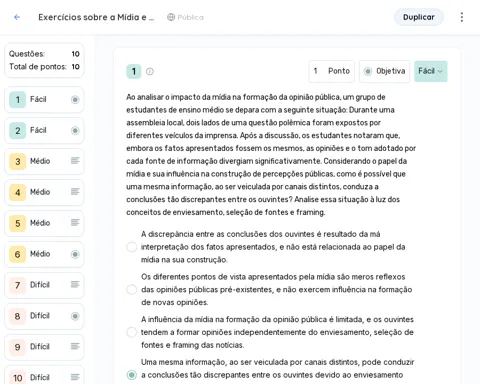Click the Duplicar button
Screen dimensions: 480x384
419,17
